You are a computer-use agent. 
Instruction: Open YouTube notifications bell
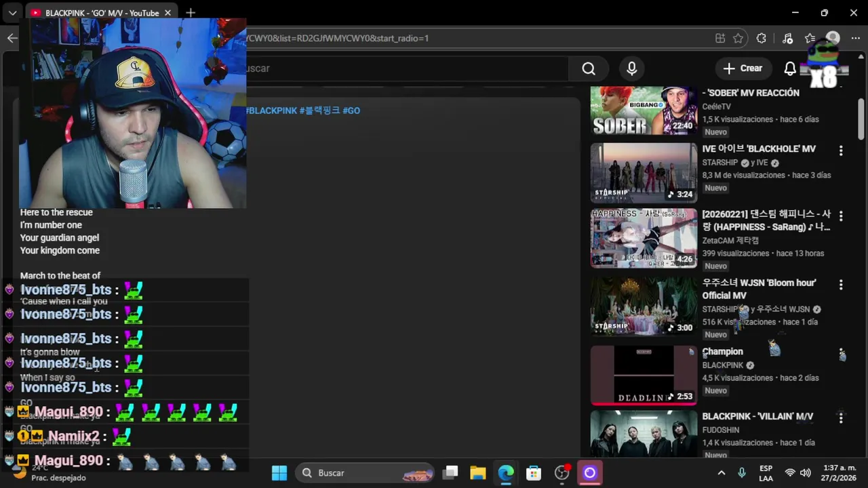(790, 68)
